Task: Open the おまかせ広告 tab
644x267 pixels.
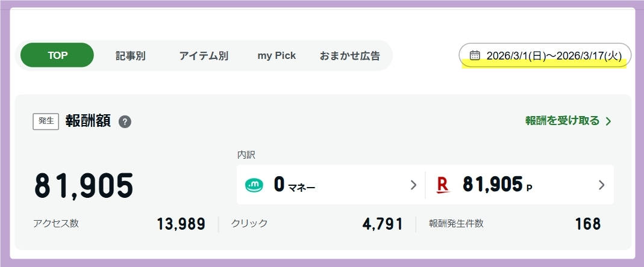Action: (350, 56)
